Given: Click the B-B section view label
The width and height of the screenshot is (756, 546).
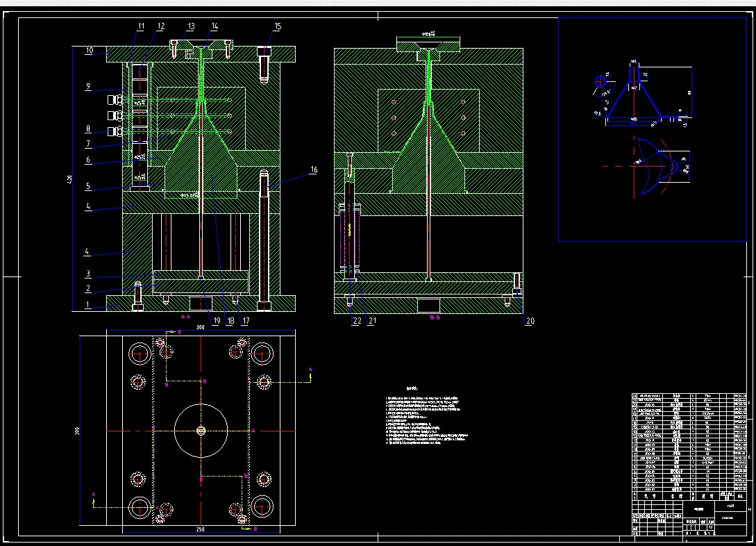Looking at the screenshot, I should 435,317.
